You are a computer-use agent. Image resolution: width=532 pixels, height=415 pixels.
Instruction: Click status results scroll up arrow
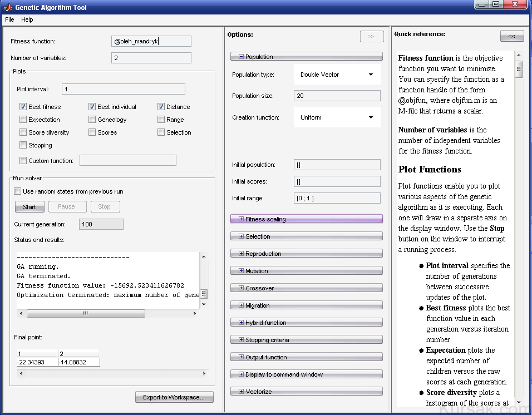[204, 256]
